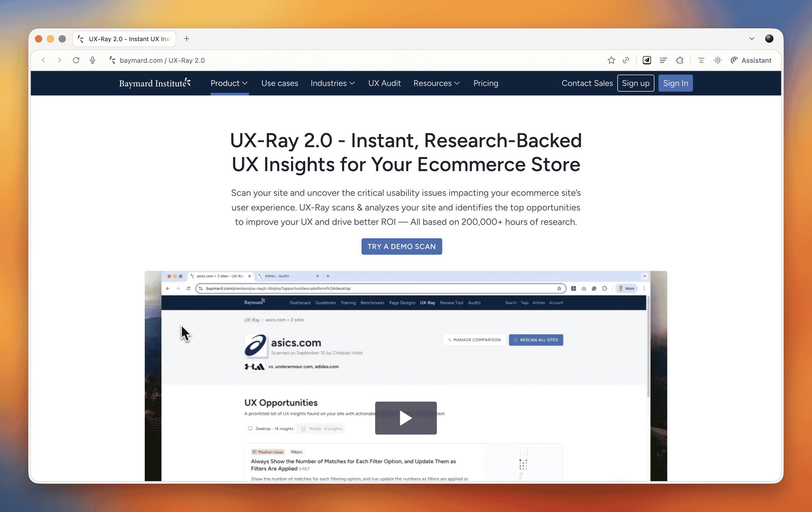This screenshot has width=812, height=512.
Task: Expand the Product dropdown menu
Action: coord(229,83)
